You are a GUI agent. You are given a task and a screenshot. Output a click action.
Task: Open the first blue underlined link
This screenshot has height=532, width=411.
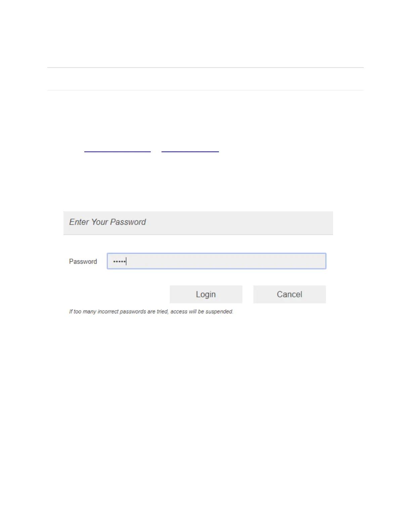coord(118,152)
